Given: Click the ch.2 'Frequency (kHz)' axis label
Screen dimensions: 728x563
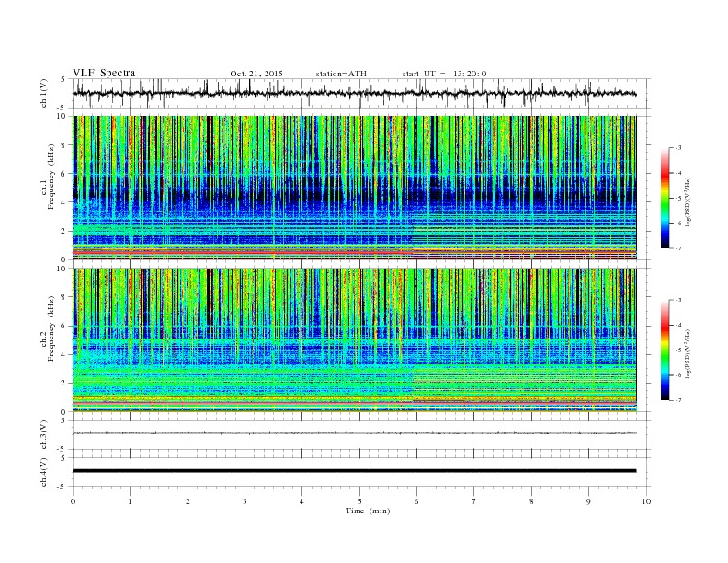Looking at the screenshot, I should click(x=51, y=327).
